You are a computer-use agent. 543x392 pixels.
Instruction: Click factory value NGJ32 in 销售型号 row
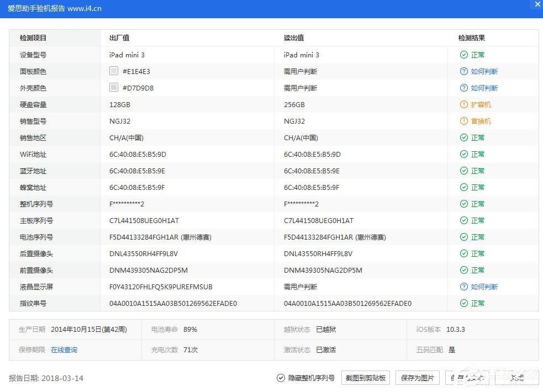120,121
